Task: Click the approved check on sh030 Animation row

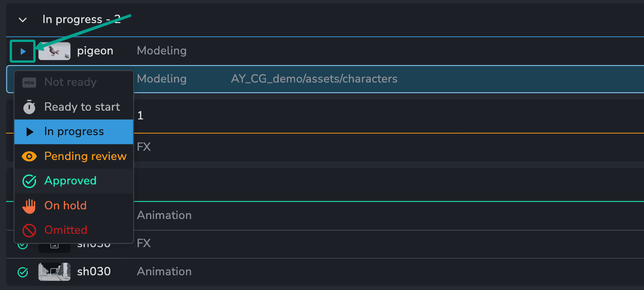Action: [x=23, y=272]
